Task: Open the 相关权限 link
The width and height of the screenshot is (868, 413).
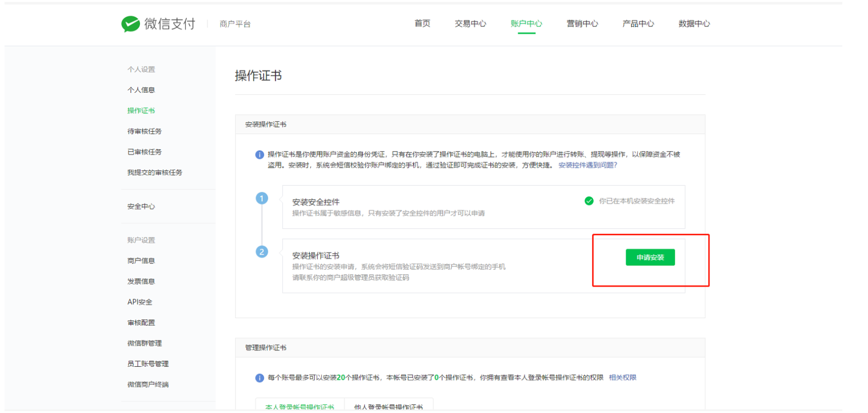Action: click(x=622, y=378)
